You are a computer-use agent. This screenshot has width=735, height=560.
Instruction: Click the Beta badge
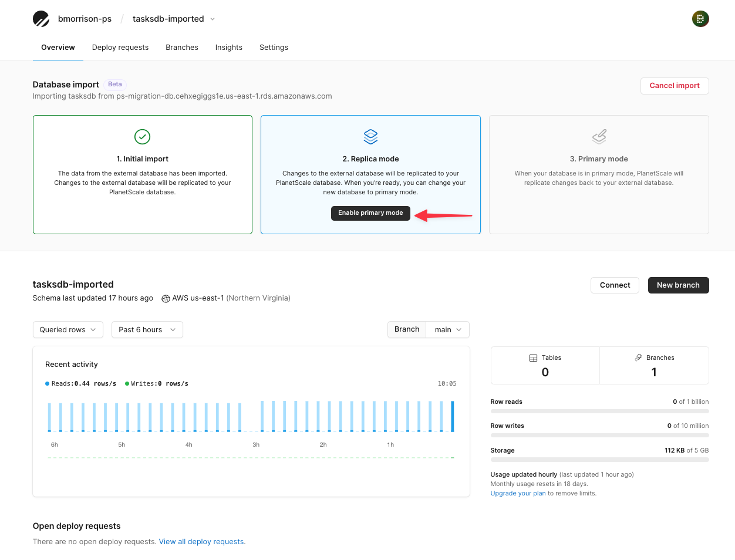(115, 85)
